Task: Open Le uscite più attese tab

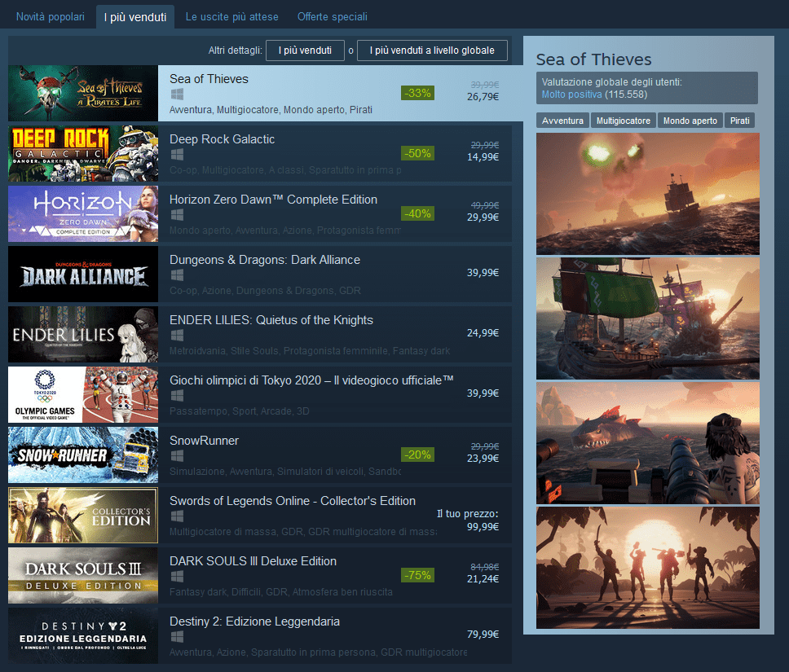Action: click(232, 16)
